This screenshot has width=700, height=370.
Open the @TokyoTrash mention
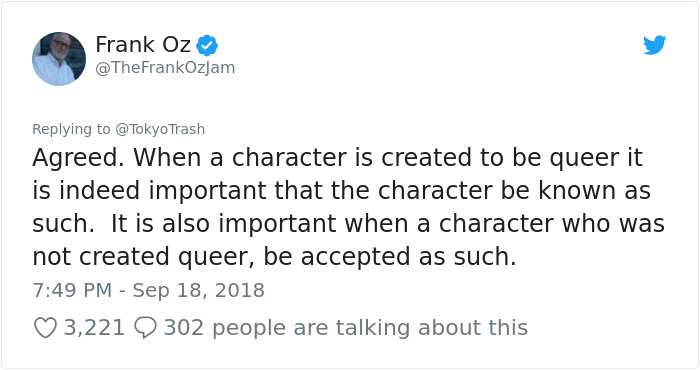[160, 129]
